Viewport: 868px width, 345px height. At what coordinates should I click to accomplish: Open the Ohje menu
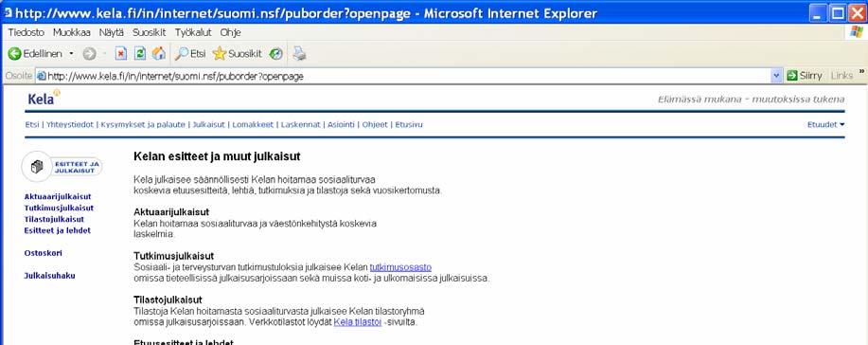pos(230,33)
